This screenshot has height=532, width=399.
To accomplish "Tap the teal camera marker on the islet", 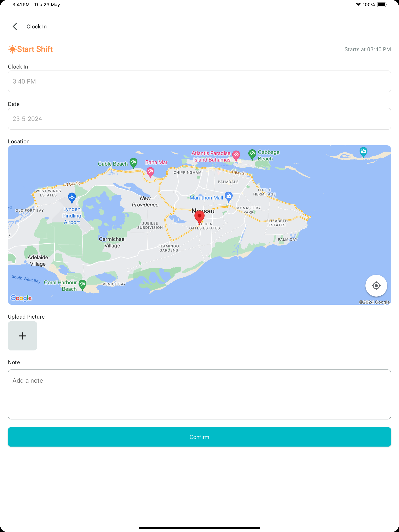I will pos(363,153).
